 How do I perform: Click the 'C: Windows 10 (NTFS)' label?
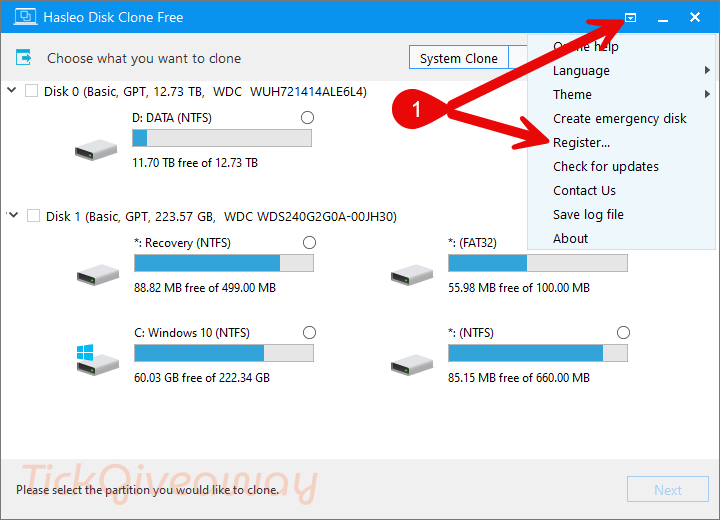coord(192,333)
